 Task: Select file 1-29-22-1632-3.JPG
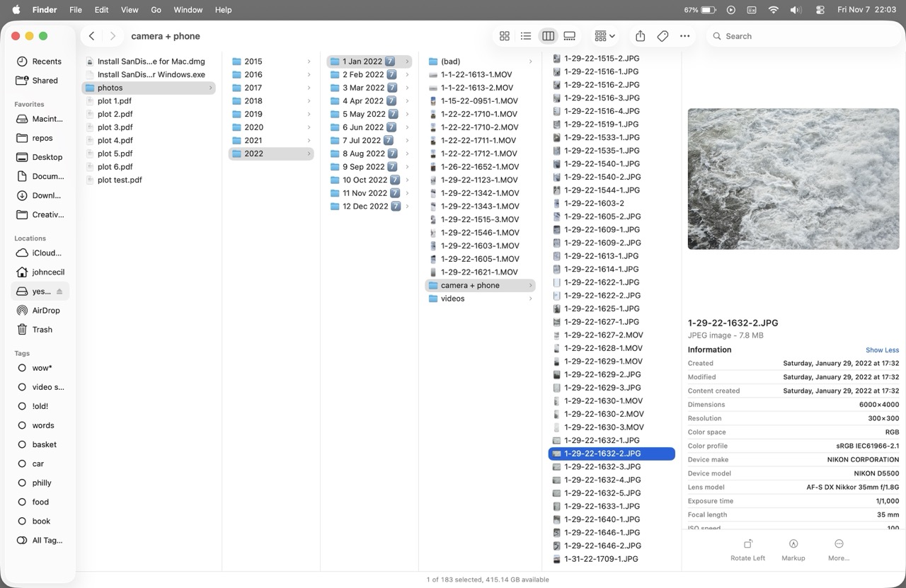(612, 467)
